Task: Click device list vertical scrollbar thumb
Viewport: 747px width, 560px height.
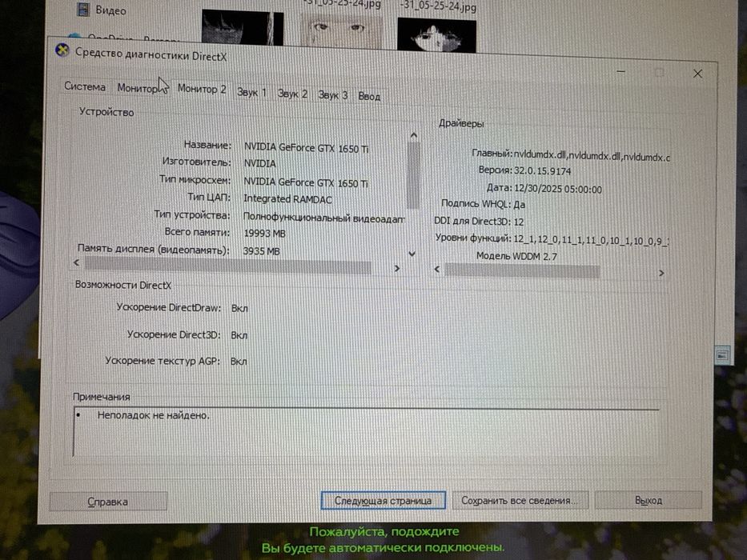Action: pos(413,175)
